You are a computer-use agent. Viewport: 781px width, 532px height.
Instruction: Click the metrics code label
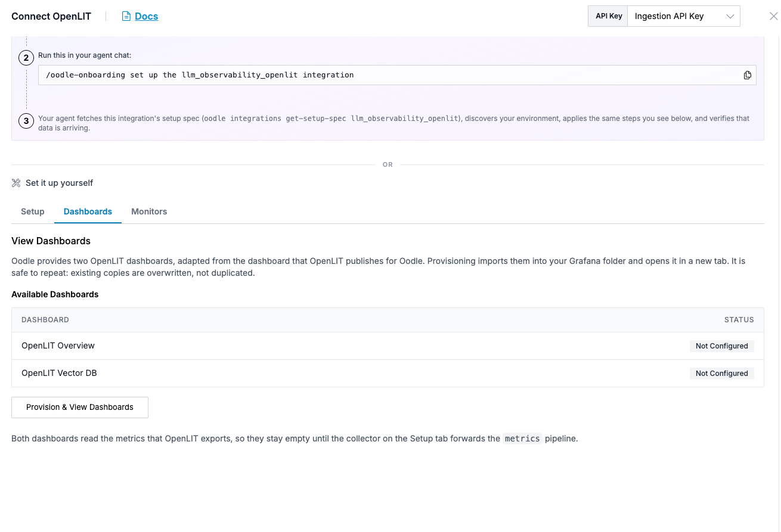pyautogui.click(x=522, y=438)
